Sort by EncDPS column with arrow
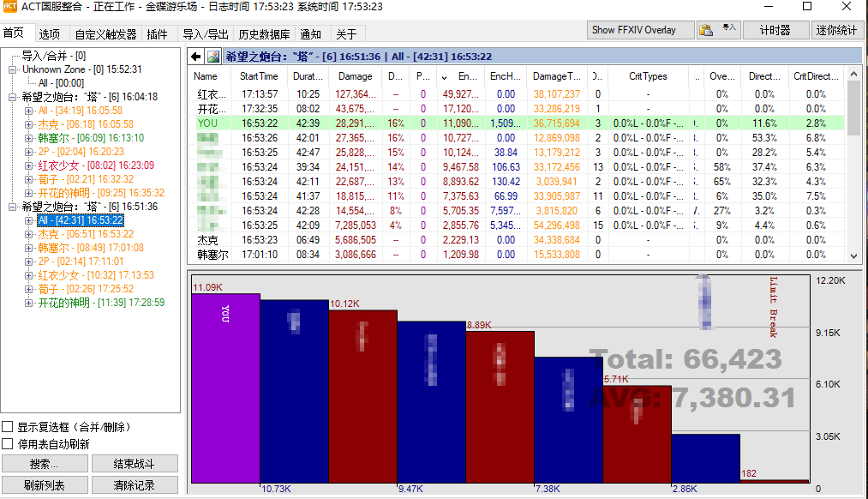The image size is (868, 499). click(x=461, y=76)
